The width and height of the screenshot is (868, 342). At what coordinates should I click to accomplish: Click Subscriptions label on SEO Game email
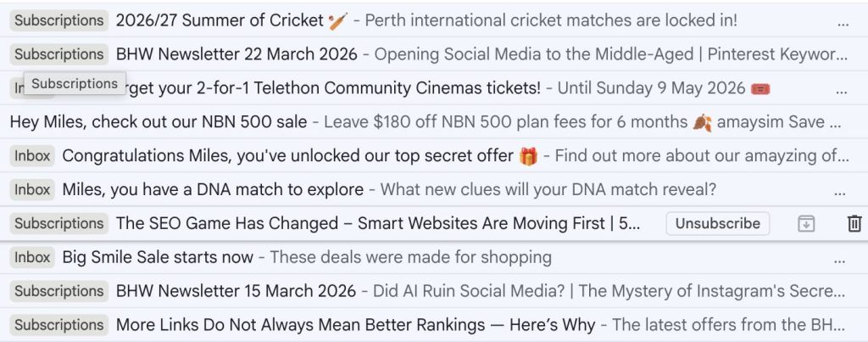click(x=58, y=224)
